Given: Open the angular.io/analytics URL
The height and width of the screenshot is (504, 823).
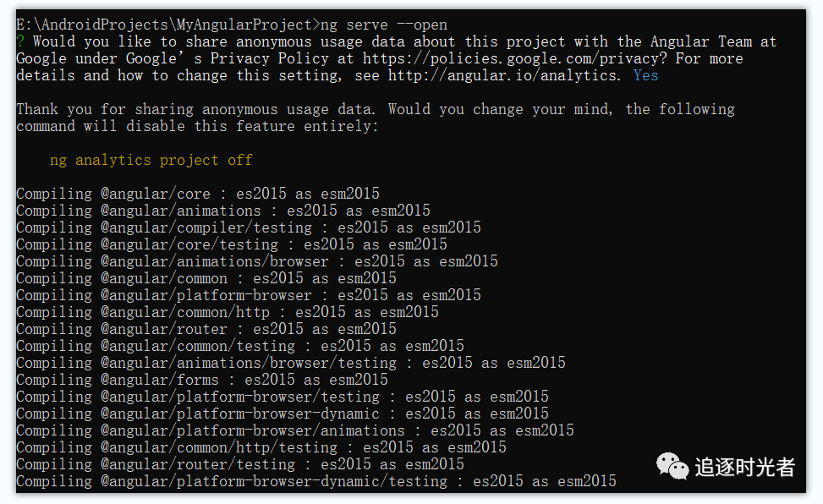Looking at the screenshot, I should tap(504, 75).
